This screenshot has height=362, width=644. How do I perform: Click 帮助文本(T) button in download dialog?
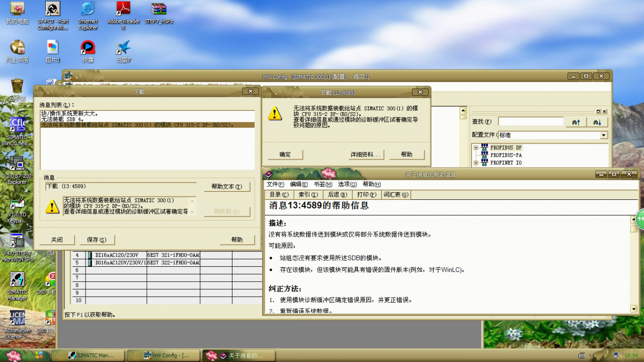(227, 186)
